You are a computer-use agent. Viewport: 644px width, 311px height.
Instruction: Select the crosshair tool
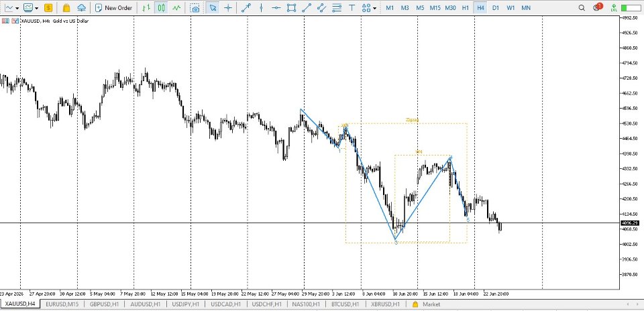click(228, 7)
